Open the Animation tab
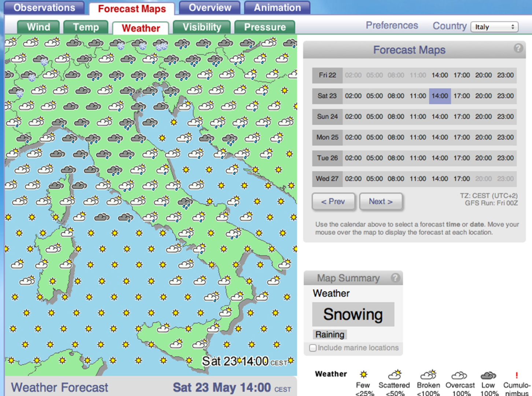 (x=277, y=8)
